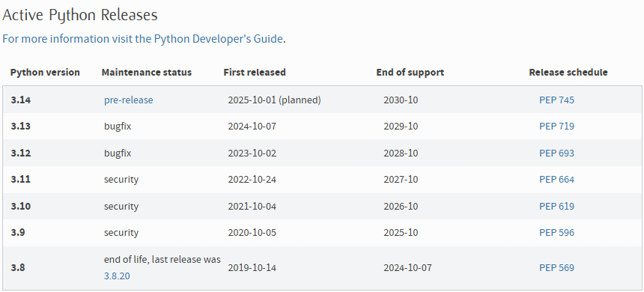Open PEP 693 release schedule
The width and height of the screenshot is (644, 292).
556,153
